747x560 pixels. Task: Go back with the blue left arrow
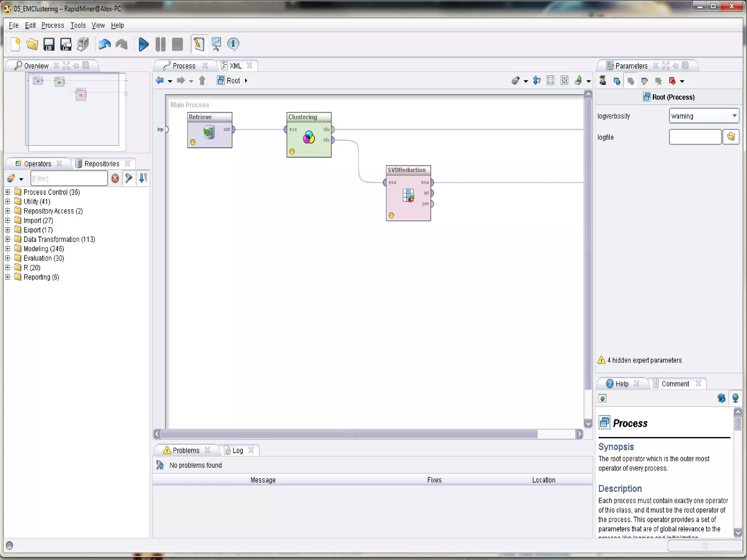(160, 81)
